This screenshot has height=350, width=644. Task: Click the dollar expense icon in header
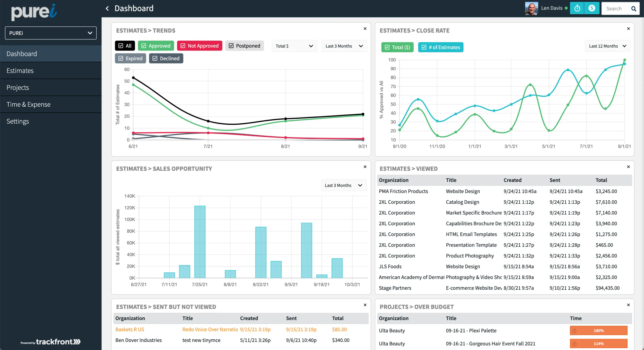click(x=592, y=8)
